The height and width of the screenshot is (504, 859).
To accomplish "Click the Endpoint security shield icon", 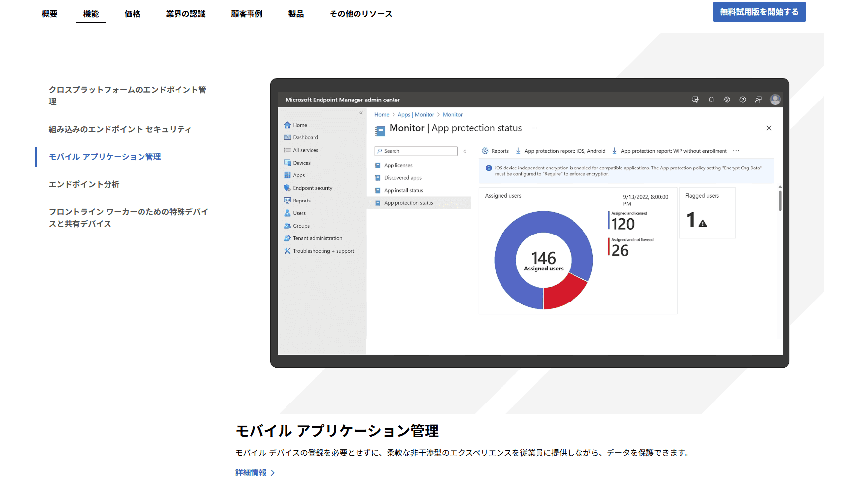I will (x=287, y=188).
